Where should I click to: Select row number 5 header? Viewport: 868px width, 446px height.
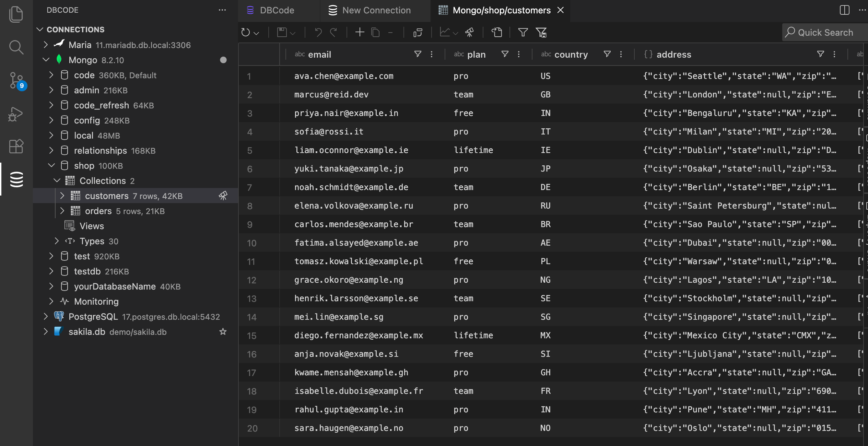[x=259, y=150]
